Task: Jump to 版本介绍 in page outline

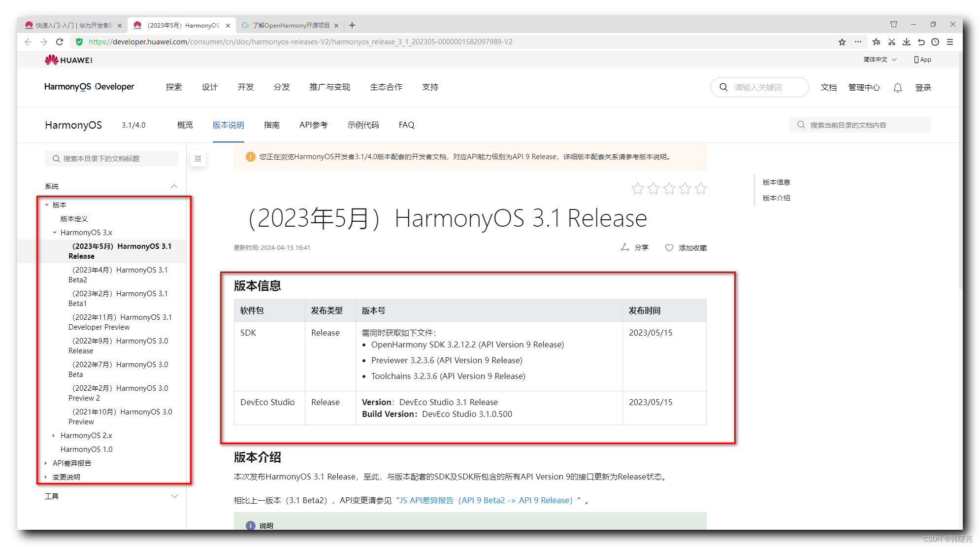Action: pos(776,198)
